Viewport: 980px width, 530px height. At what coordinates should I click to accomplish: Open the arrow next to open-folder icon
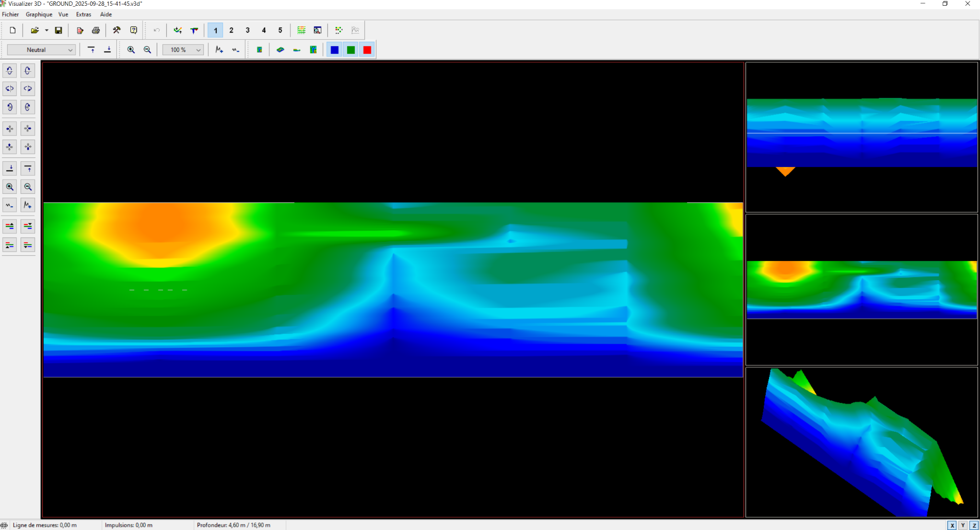point(47,30)
